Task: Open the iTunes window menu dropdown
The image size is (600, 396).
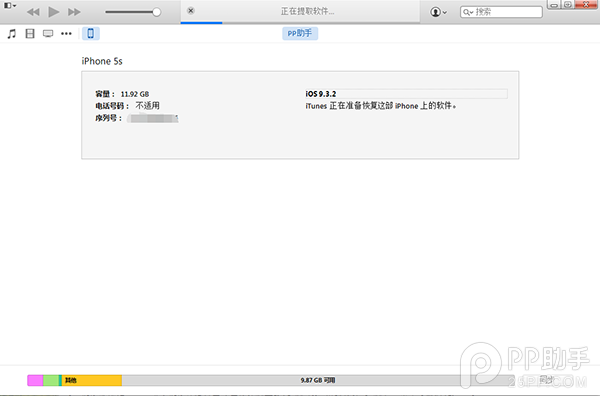Action: coord(10,6)
